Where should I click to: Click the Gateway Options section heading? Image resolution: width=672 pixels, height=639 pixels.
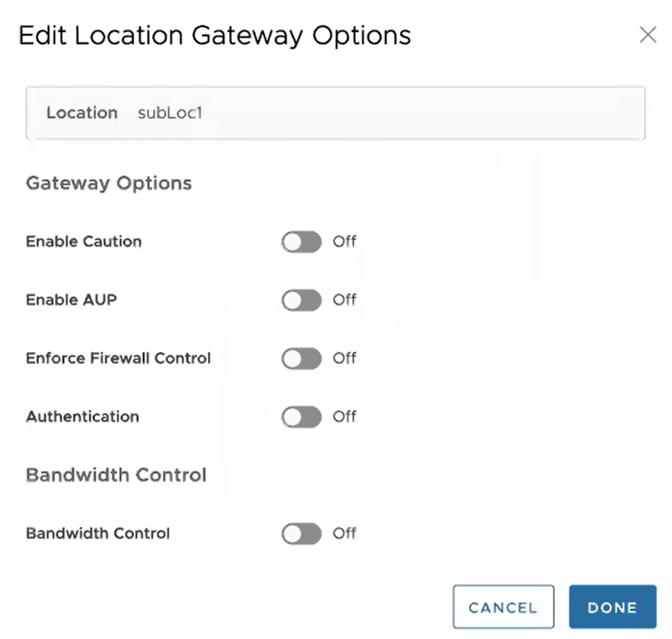pos(109,184)
